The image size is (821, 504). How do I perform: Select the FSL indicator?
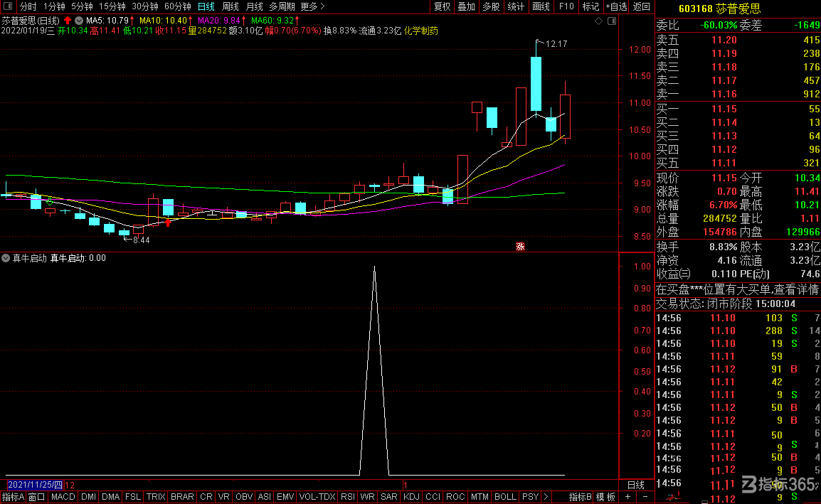(132, 497)
